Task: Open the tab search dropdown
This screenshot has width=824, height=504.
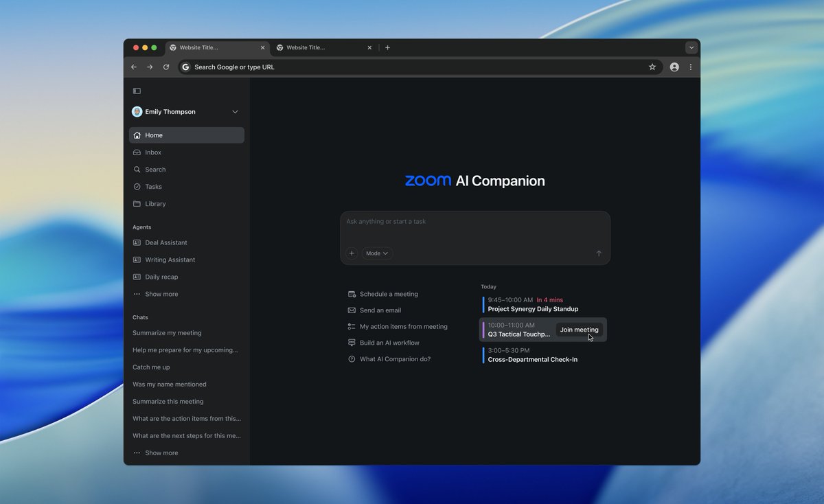Action: click(x=691, y=48)
